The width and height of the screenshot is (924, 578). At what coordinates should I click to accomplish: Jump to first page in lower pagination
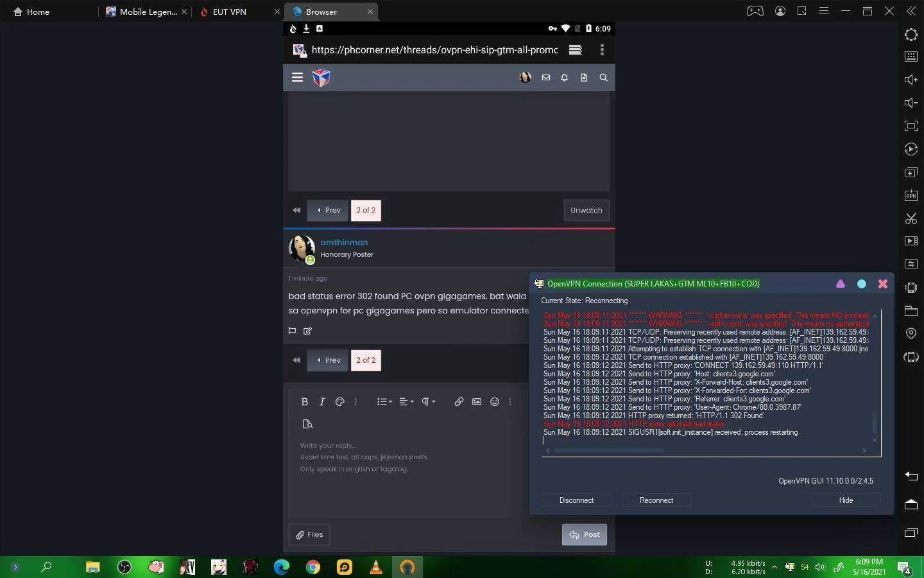click(296, 360)
